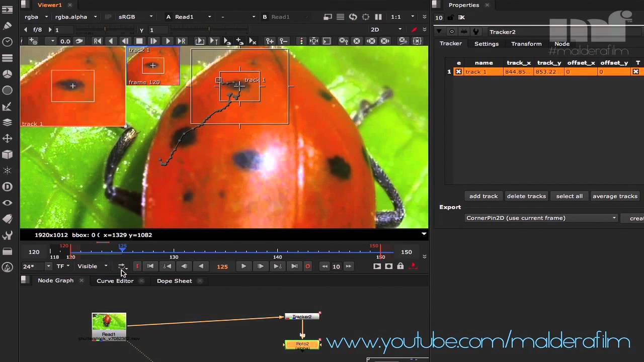Click the scanline list icon in the viewer header
This screenshot has height=362, width=644.
point(340,17)
